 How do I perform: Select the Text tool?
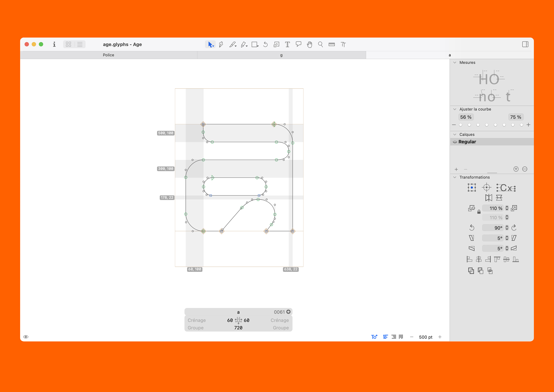[x=287, y=44]
